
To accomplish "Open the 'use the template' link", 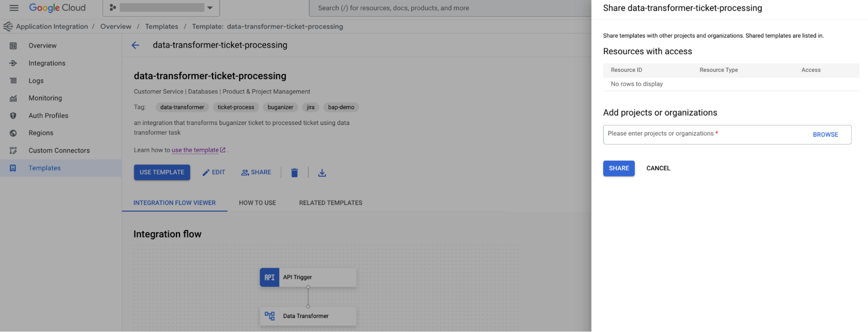I will [195, 150].
